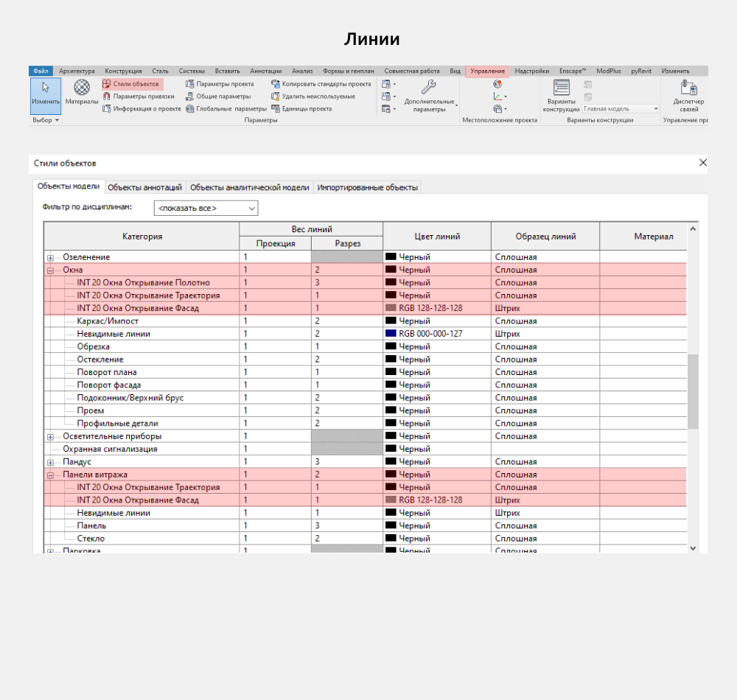Viewport: 737px width, 700px height.
Task: Select the Проем subcategory row
Action: click(366, 410)
